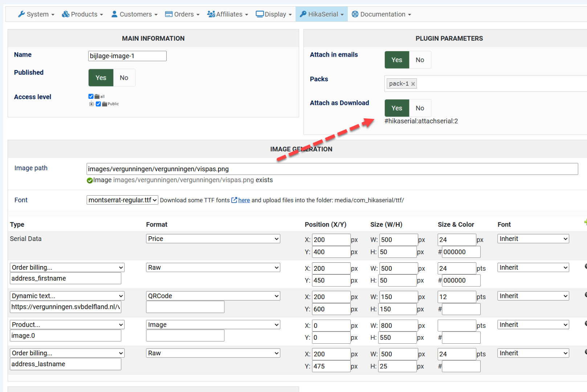Click the System wrench icon

[21, 14]
